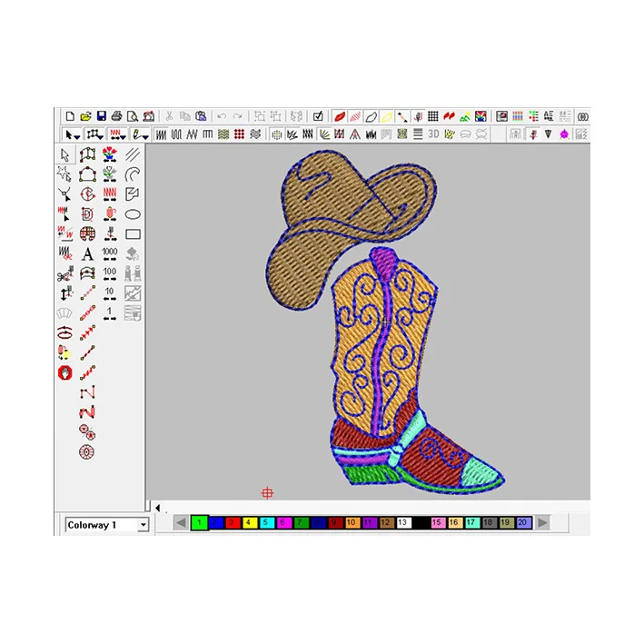Create a new design with the blank page icon
Viewport: 644px width, 644px height.
pos(70,116)
